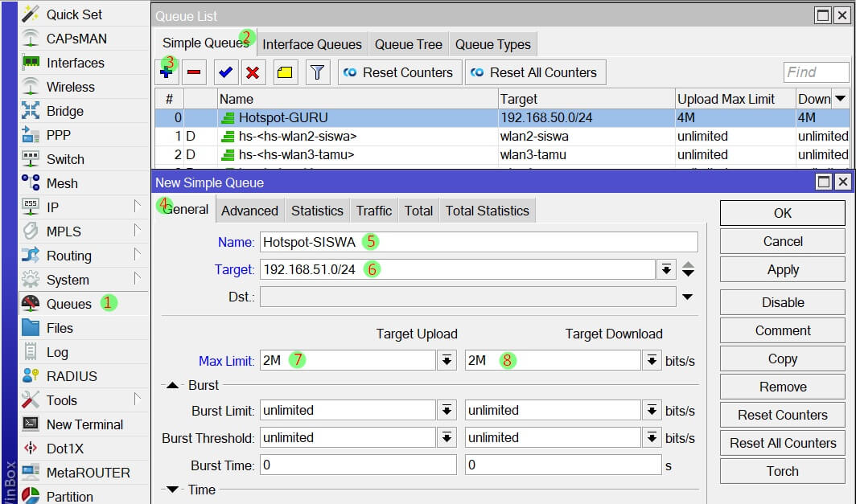
Task: Open the queue list column selector dropdown
Action: pyautogui.click(x=841, y=99)
